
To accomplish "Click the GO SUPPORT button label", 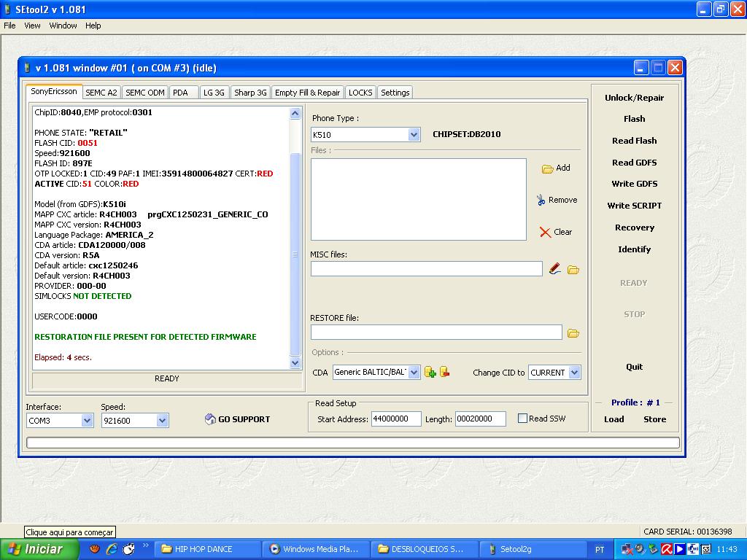I will pyautogui.click(x=244, y=419).
